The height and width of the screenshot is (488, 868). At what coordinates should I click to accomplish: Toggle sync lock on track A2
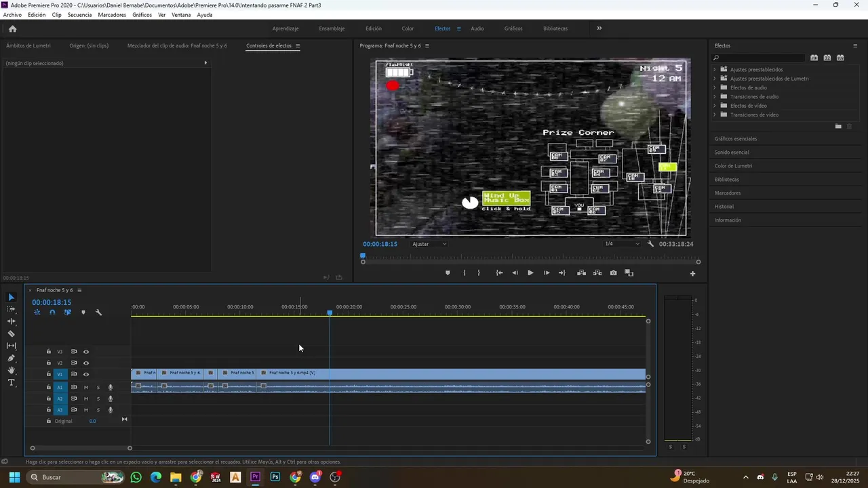tap(74, 399)
